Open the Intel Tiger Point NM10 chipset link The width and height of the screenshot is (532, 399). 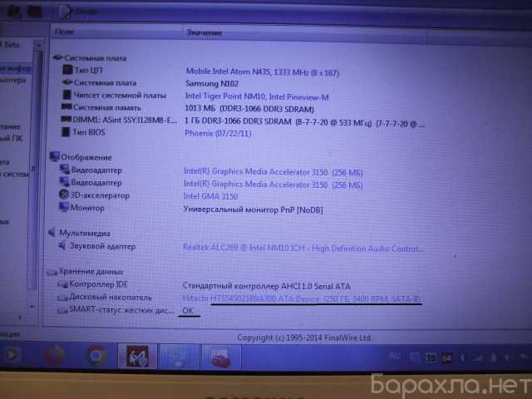(x=257, y=96)
